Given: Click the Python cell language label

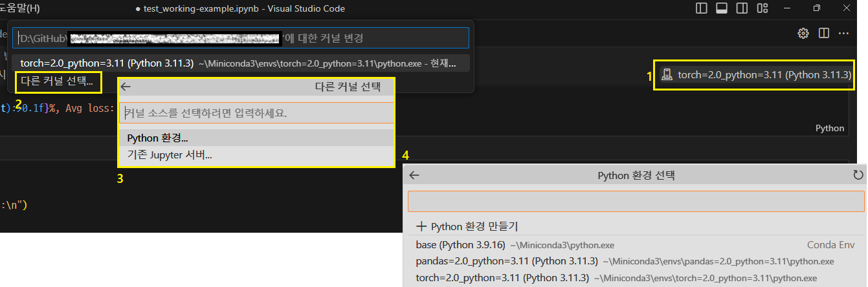Looking at the screenshot, I should pyautogui.click(x=829, y=128).
